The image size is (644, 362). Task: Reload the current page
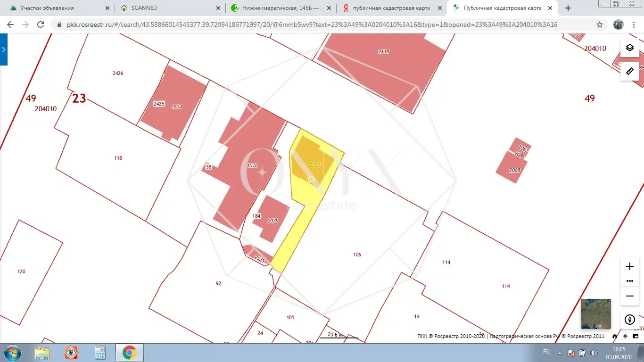tap(41, 25)
